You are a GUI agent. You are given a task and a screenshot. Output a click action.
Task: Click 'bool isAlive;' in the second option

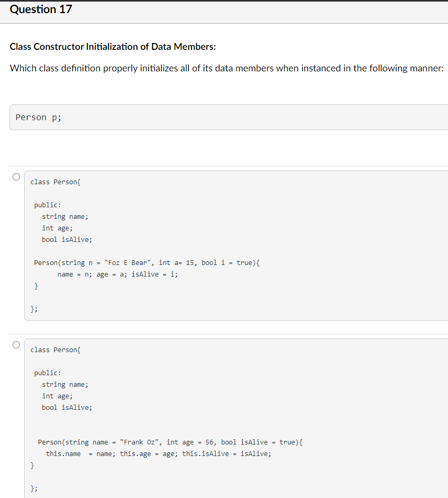pos(67,407)
